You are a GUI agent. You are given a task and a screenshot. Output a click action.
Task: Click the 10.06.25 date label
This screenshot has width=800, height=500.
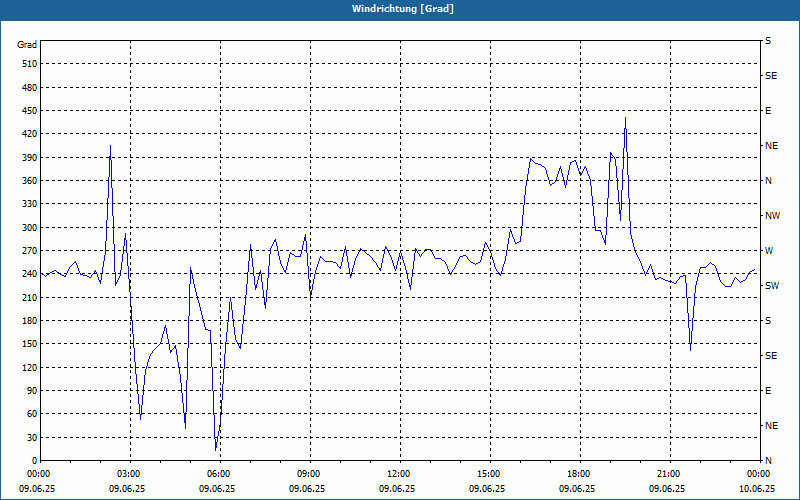(x=757, y=489)
